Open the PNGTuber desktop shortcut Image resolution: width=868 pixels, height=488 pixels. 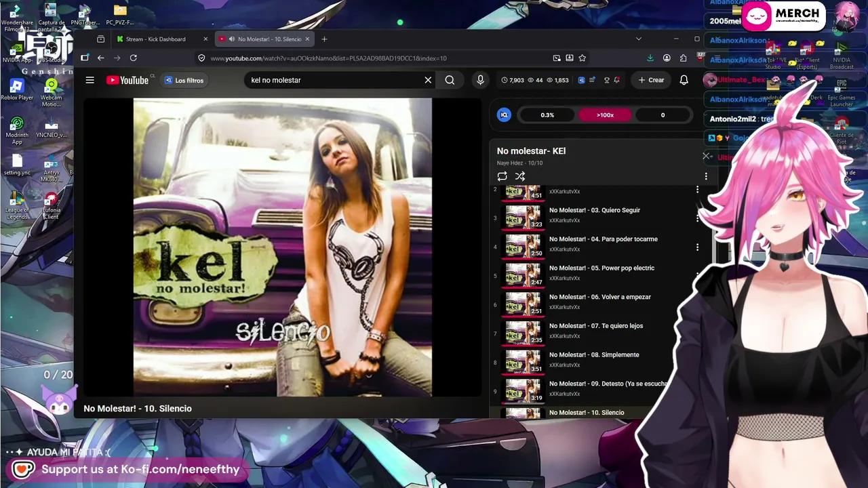(85, 15)
